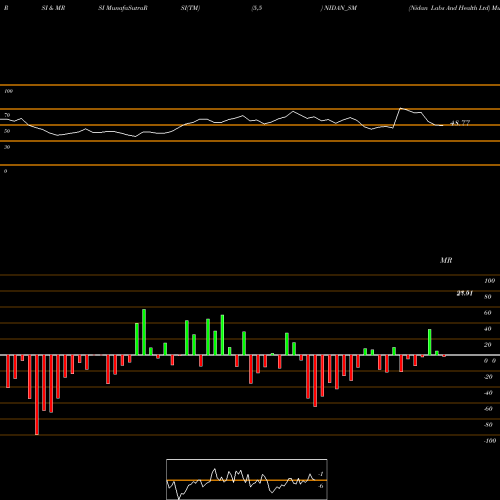
Task: Click the "50" level label on RSI axis
Action: pos(7,131)
